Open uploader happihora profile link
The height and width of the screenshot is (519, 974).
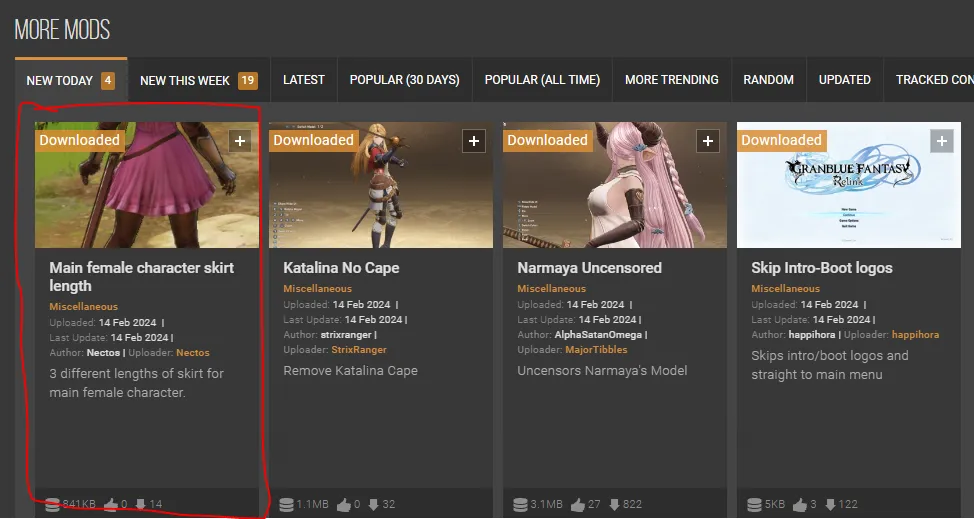coord(915,335)
